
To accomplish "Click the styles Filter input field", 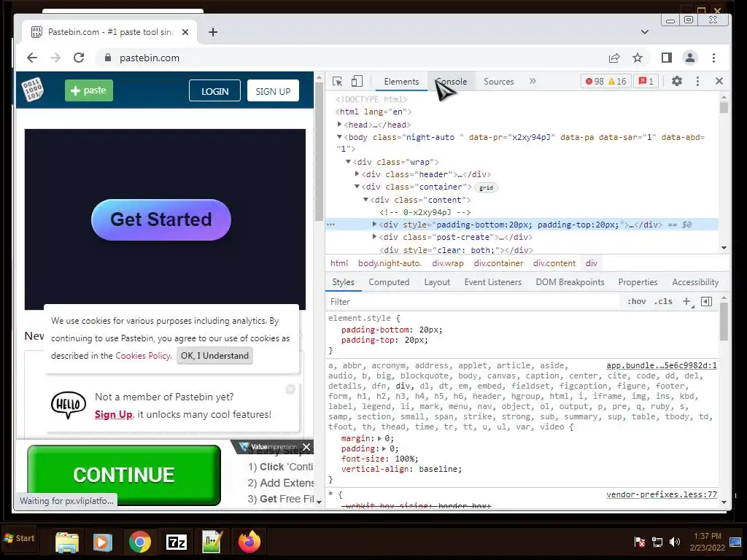I will (x=473, y=301).
